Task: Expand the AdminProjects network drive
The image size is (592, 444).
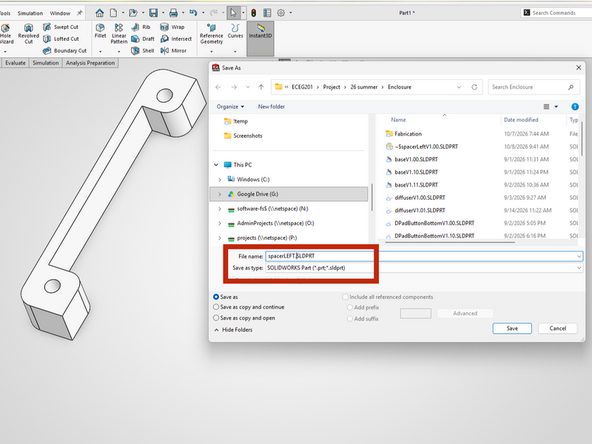Action: (220, 223)
